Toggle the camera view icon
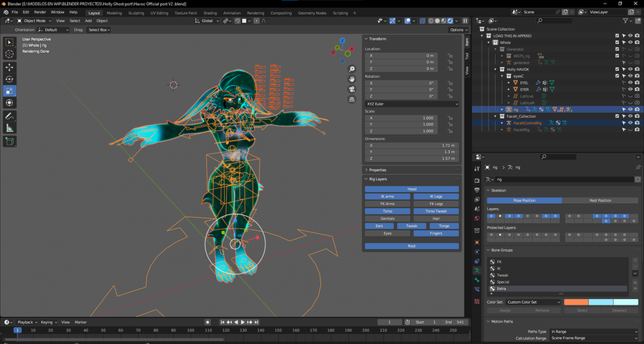The image size is (644, 344). [x=351, y=89]
